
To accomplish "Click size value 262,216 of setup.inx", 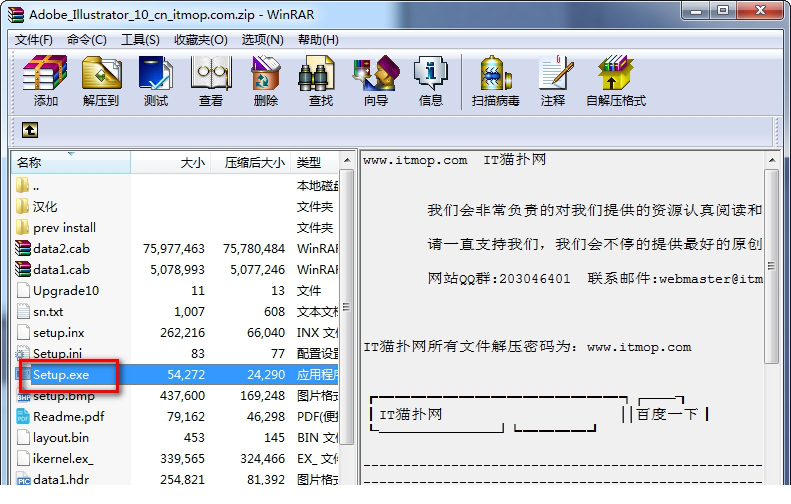I will click(x=182, y=332).
